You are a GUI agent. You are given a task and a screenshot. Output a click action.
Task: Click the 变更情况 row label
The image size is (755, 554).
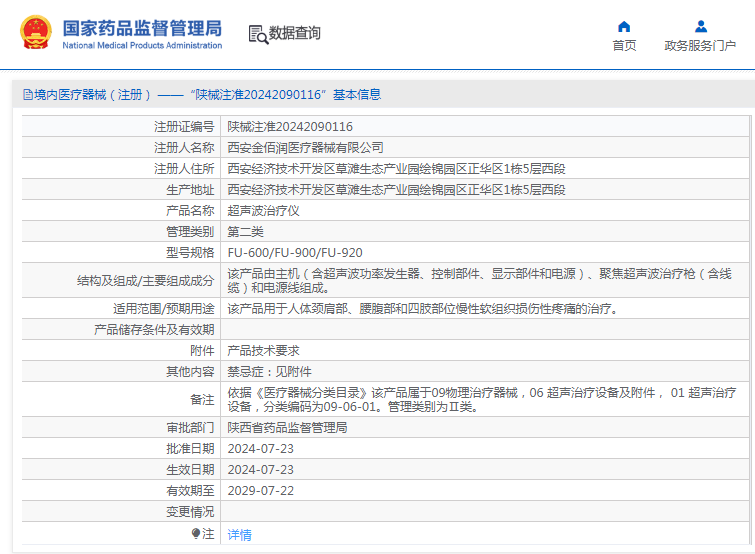coord(190,512)
